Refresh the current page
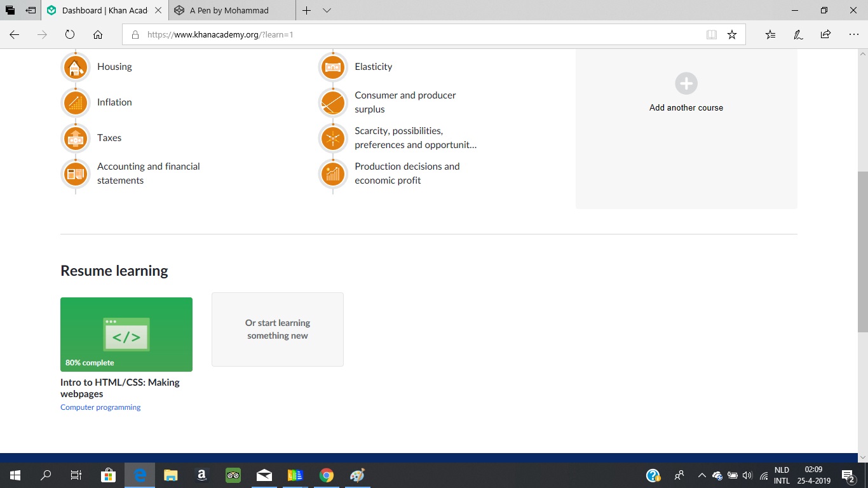 coord(70,35)
